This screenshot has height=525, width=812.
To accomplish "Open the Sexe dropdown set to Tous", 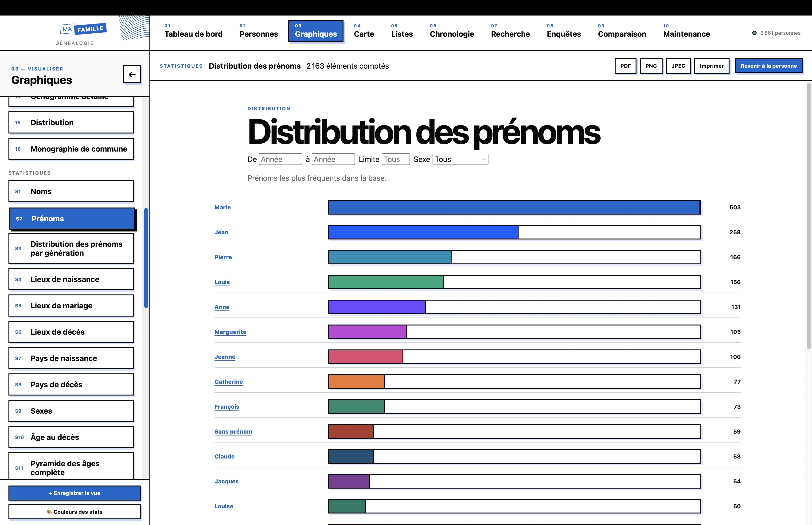I will (460, 159).
